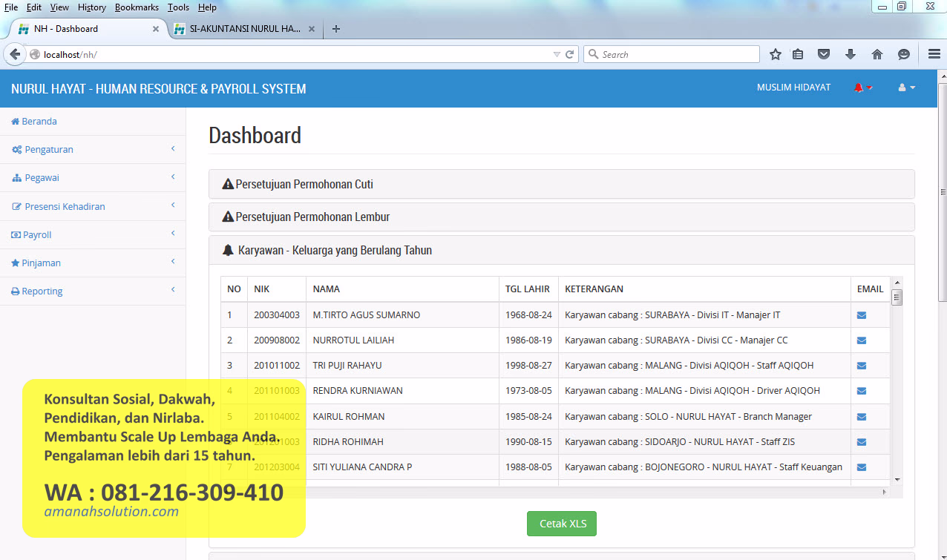
Task: Close the SI-AKUNTANSI NURUL HA tab
Action: point(312,29)
